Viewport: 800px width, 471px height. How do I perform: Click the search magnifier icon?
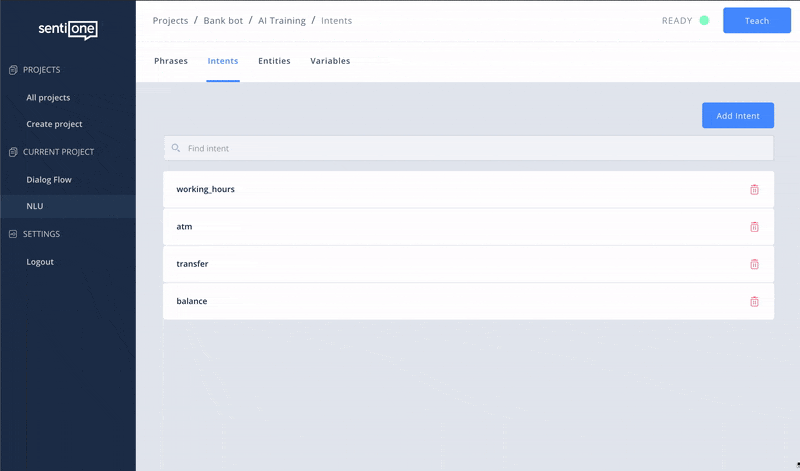(x=176, y=148)
